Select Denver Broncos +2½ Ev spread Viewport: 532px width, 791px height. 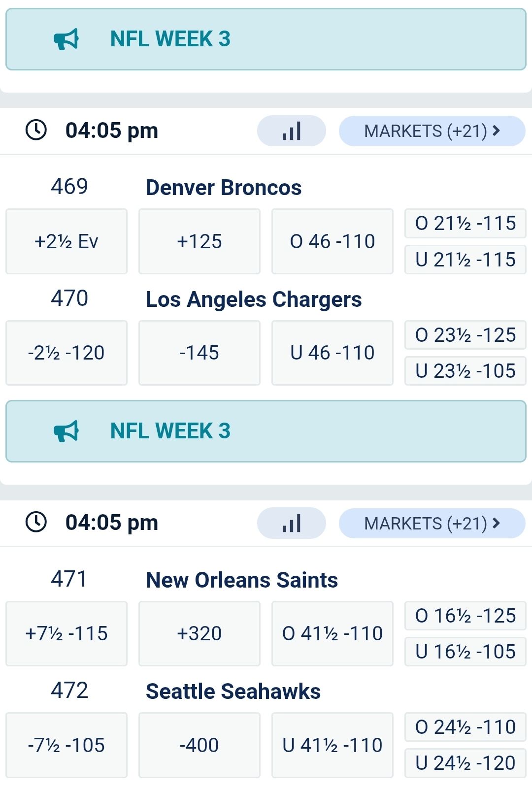(x=66, y=241)
